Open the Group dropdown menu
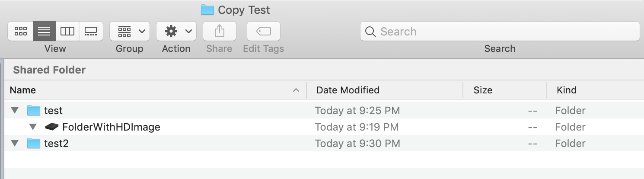Image resolution: width=644 pixels, height=179 pixels. (x=130, y=31)
